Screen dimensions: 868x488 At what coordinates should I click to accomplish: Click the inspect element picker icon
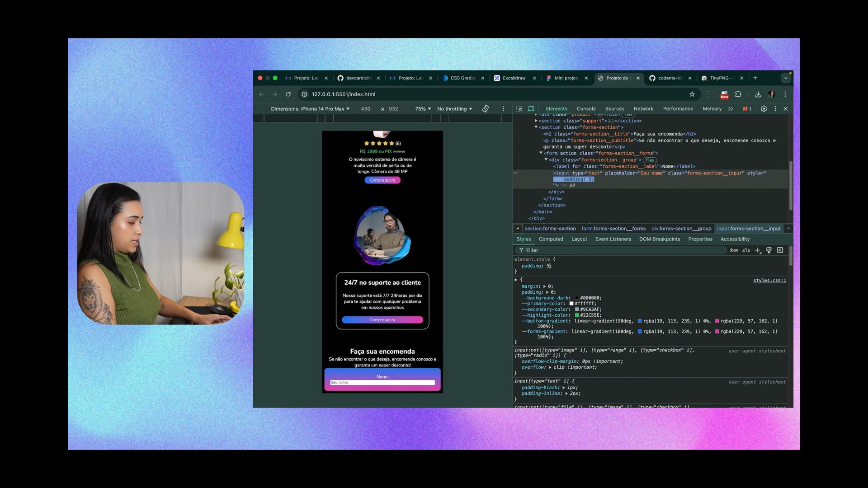[519, 109]
